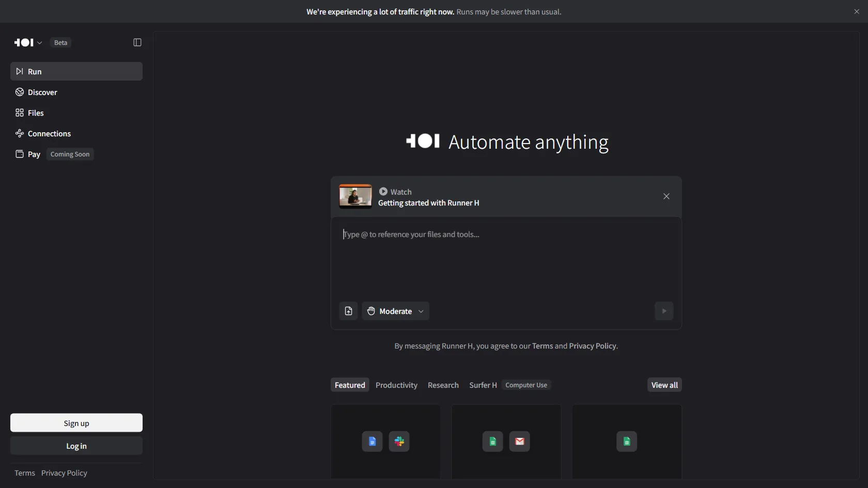
Task: Select the Featured tab
Action: coord(350,385)
